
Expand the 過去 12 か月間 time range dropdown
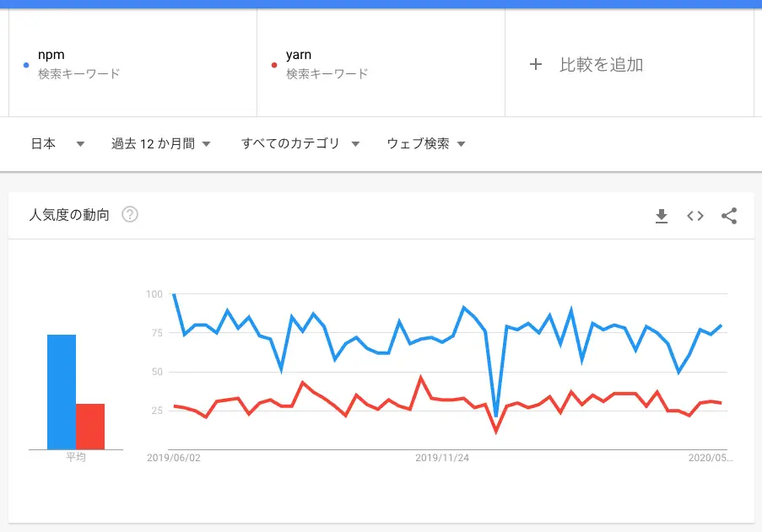click(x=160, y=143)
